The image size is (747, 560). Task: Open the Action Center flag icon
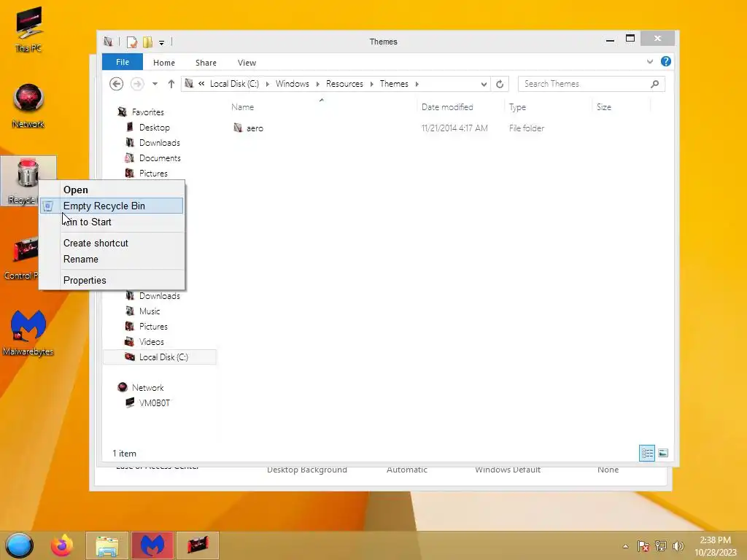[x=643, y=546]
